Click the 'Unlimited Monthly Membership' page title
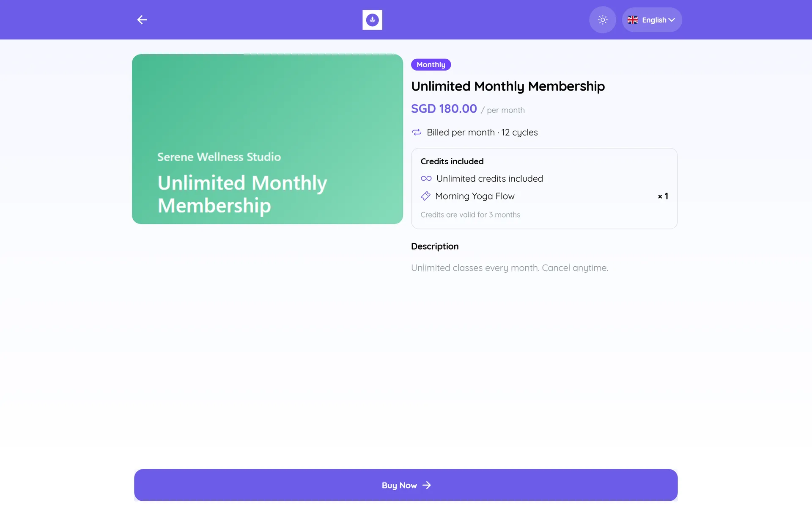The height and width of the screenshot is (508, 812). [x=508, y=86]
